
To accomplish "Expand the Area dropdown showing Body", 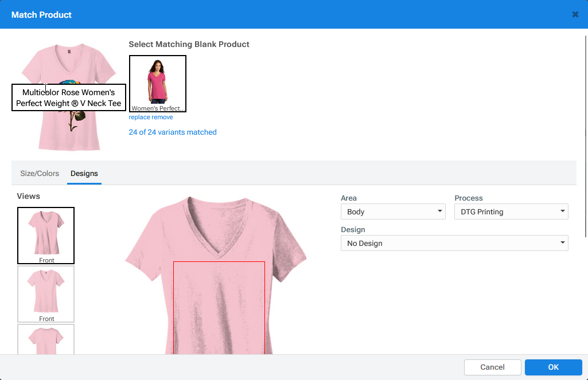I will [x=393, y=212].
